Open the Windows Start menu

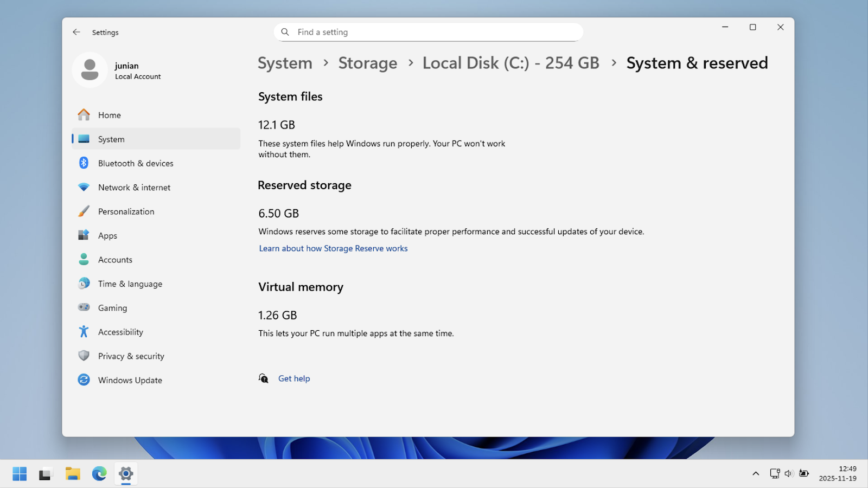pyautogui.click(x=20, y=474)
